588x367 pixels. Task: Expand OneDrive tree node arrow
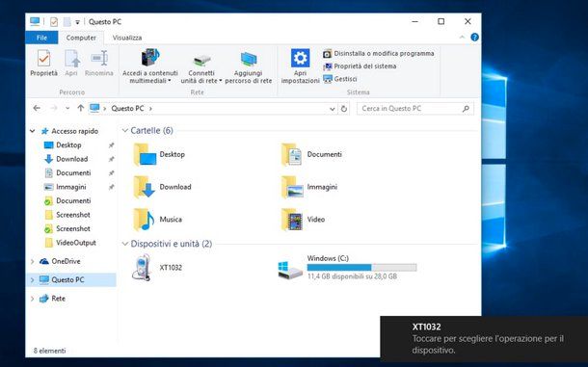point(32,261)
